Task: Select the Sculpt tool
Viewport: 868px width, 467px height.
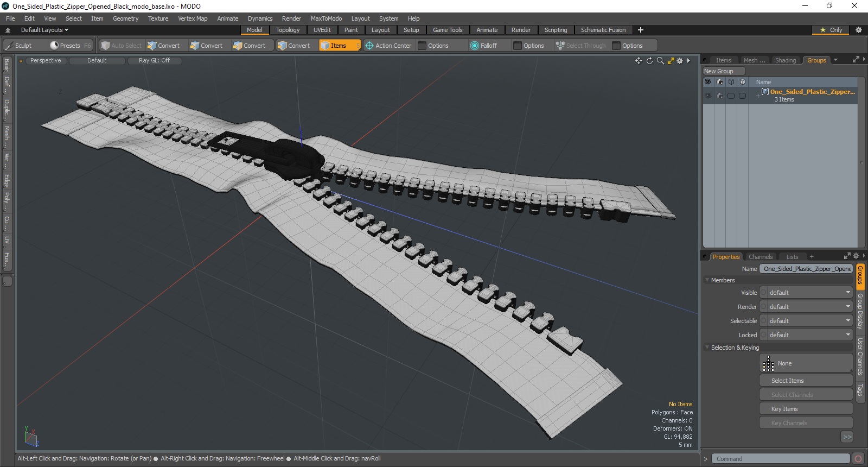Action: [x=19, y=46]
